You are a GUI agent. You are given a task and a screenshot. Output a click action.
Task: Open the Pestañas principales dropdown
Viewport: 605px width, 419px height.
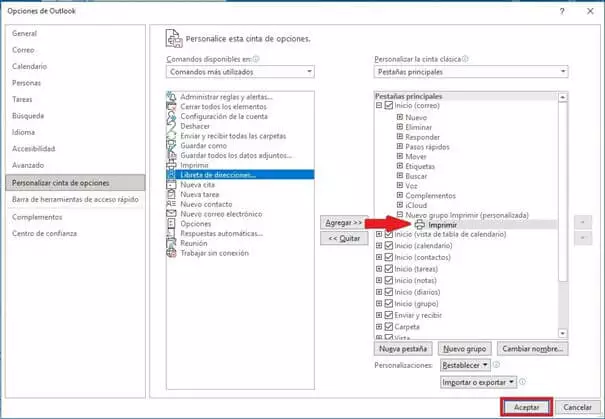[471, 72]
